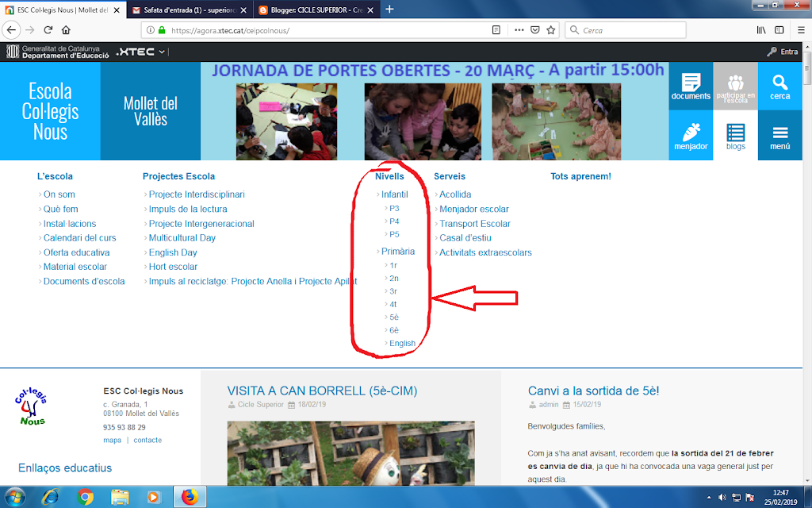Open the menjador carrot tile
The image size is (812, 508).
pyautogui.click(x=691, y=135)
